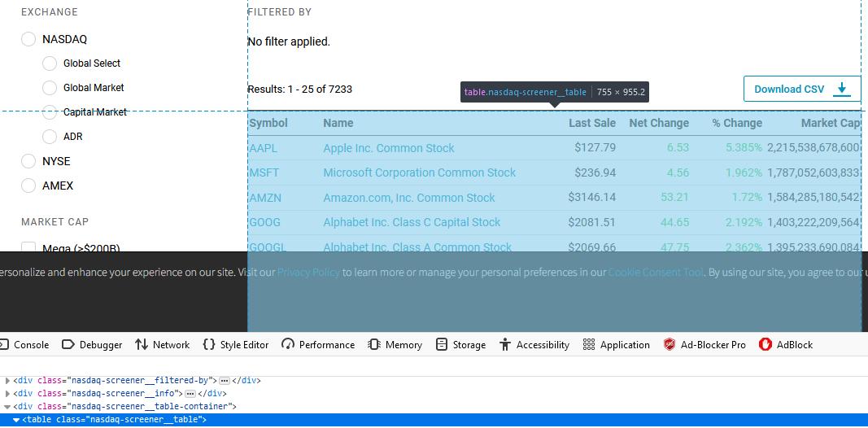
Task: Select the Capital Market radio option
Action: [50, 111]
